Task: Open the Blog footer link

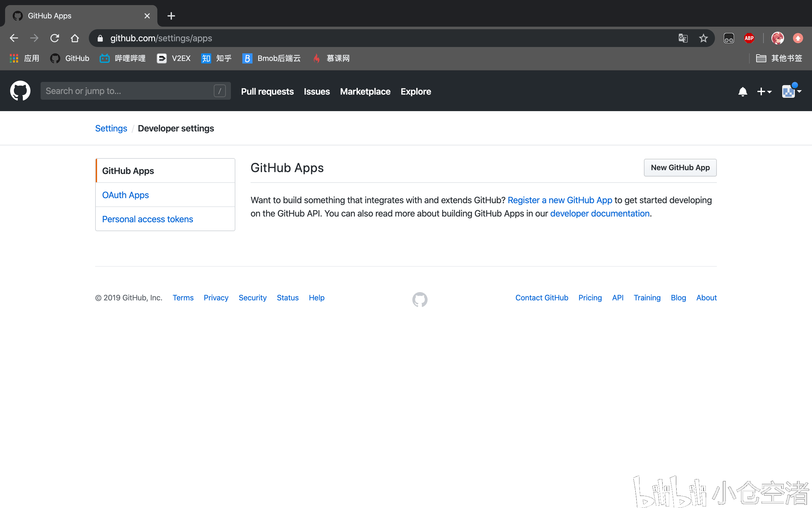Action: tap(678, 298)
